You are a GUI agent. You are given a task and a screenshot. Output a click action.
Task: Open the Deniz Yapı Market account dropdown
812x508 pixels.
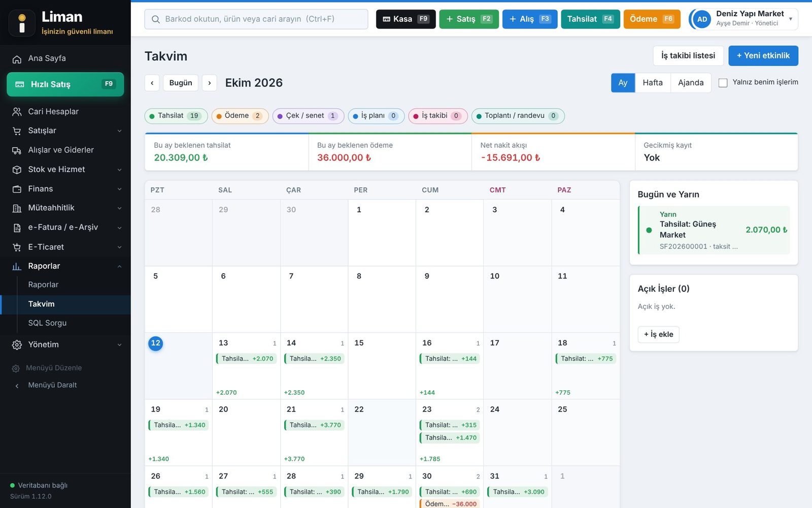pyautogui.click(x=743, y=19)
